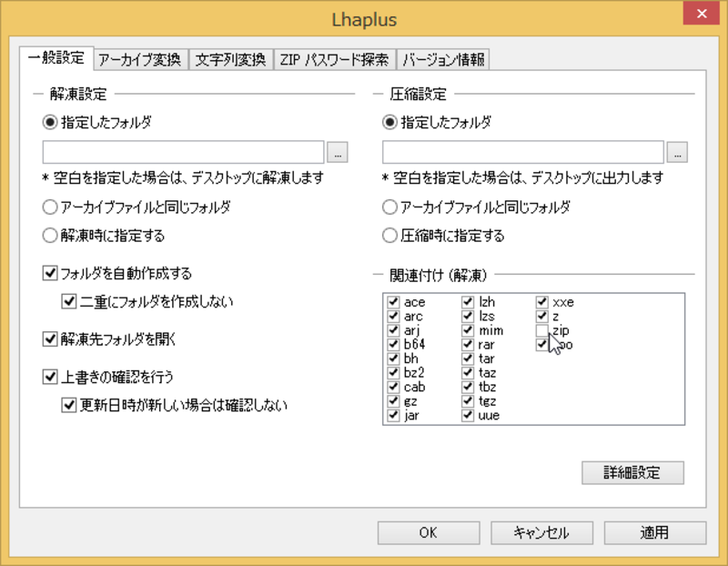Toggle the mim association checkbox
Image resolution: width=728 pixels, height=566 pixels.
pyautogui.click(x=468, y=330)
